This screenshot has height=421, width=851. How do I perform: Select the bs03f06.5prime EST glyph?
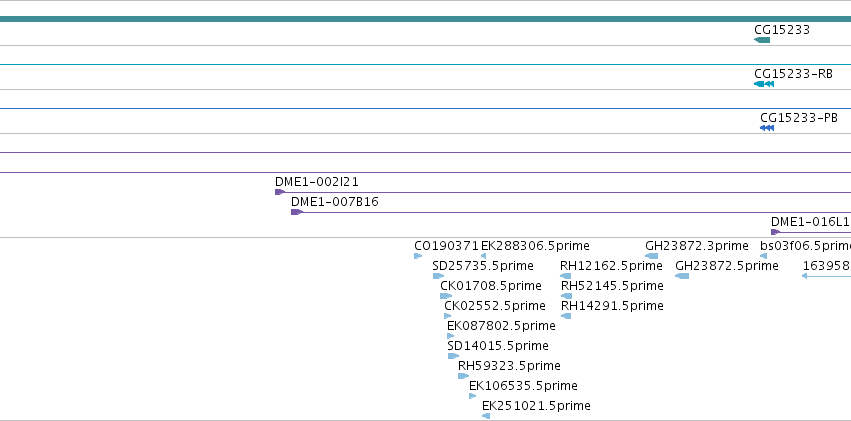click(764, 256)
